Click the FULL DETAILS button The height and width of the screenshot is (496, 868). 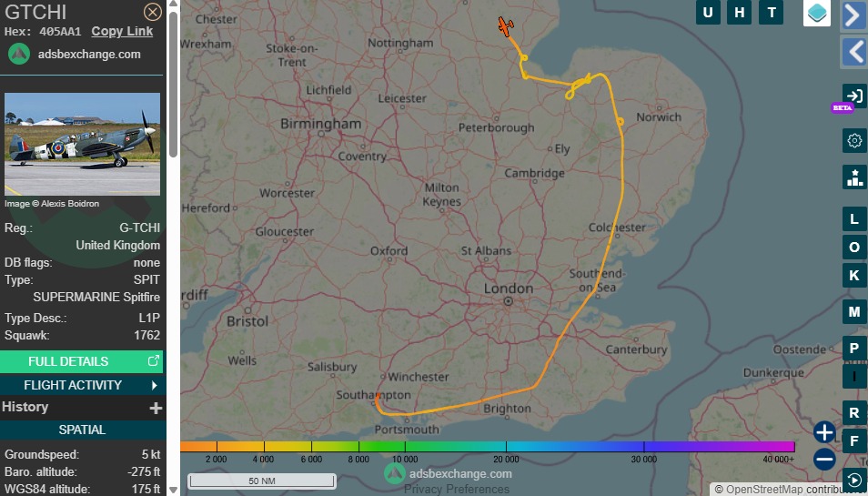81,361
